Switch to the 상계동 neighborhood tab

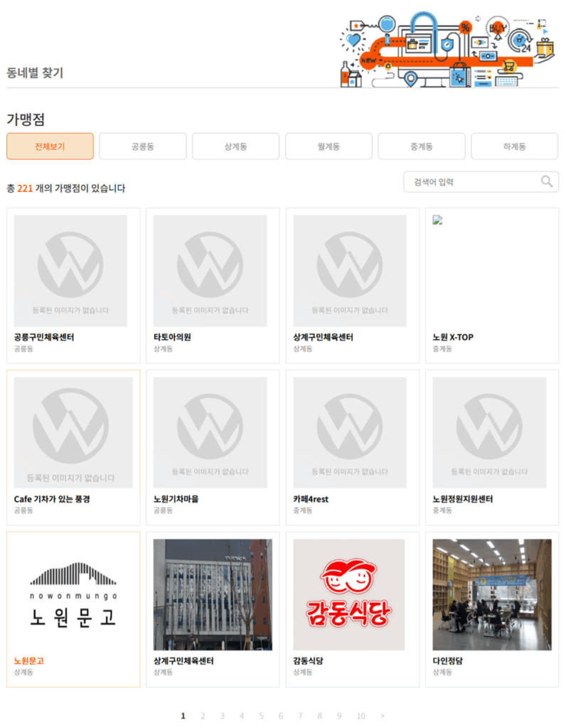click(x=235, y=146)
